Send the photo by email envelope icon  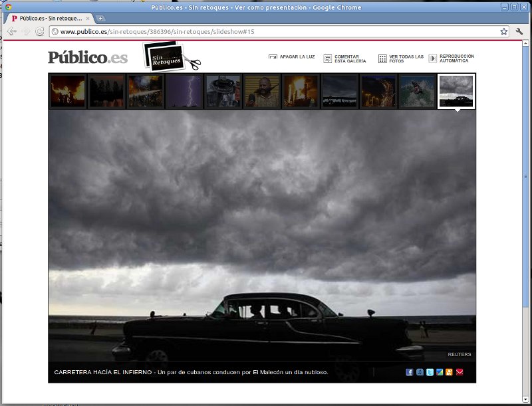click(x=460, y=372)
